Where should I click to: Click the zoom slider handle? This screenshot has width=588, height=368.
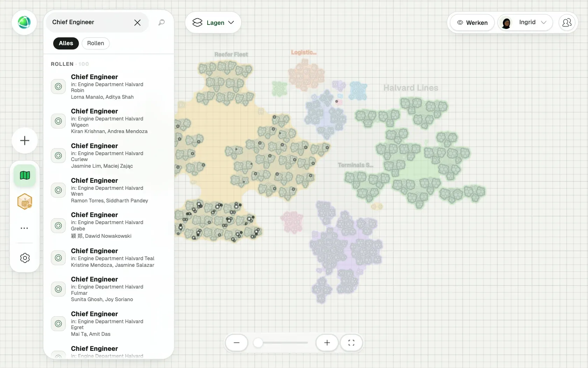coord(258,343)
